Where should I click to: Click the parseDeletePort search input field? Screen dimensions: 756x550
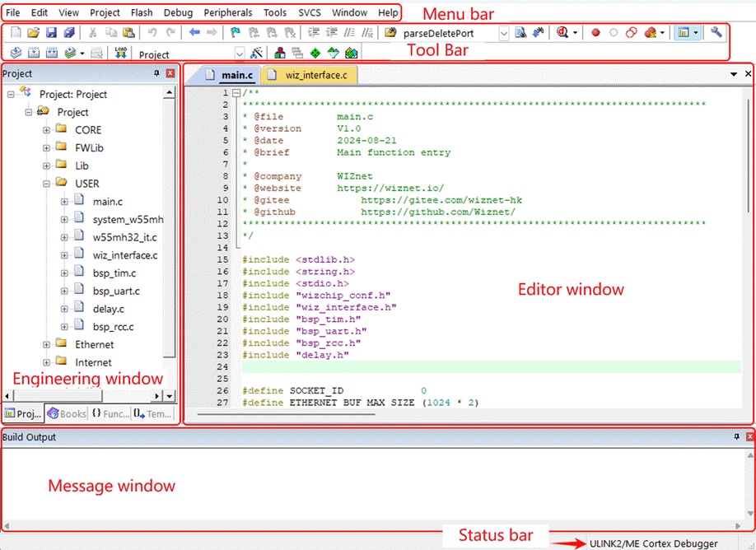[x=450, y=33]
